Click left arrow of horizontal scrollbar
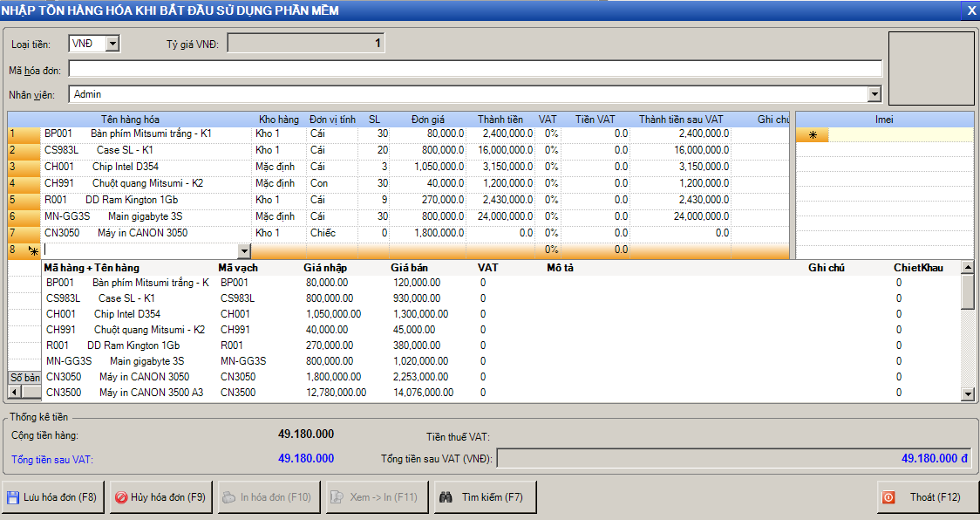This screenshot has height=520, width=980. coord(14,392)
